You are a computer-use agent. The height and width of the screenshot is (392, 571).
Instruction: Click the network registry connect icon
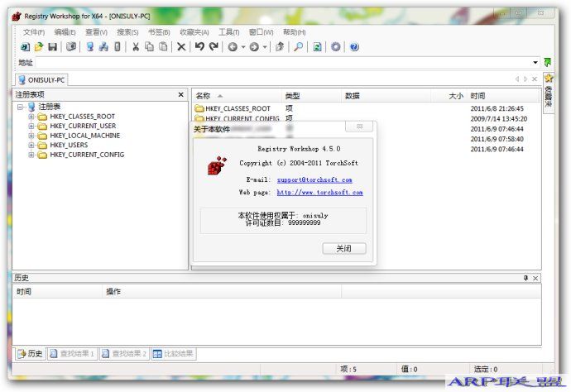(x=103, y=46)
